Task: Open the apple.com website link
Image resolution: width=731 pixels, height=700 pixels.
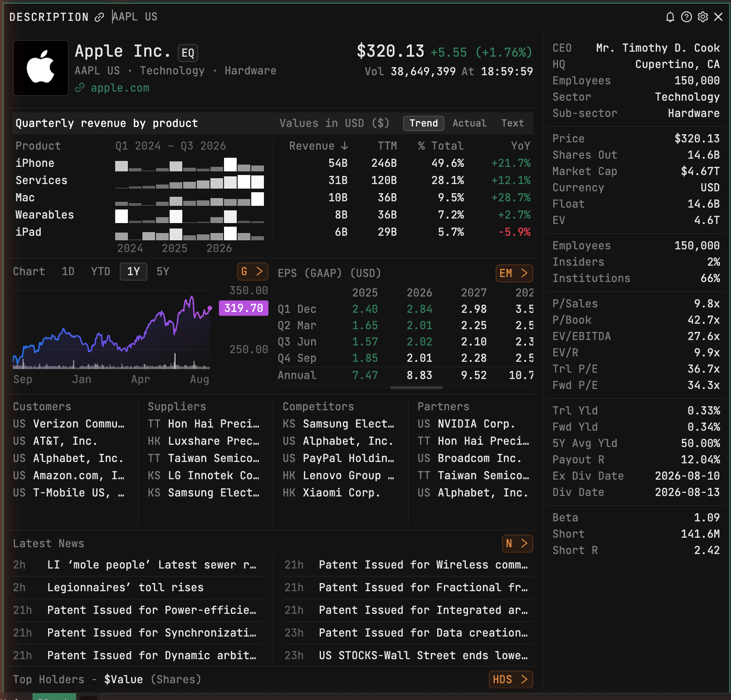Action: click(120, 88)
